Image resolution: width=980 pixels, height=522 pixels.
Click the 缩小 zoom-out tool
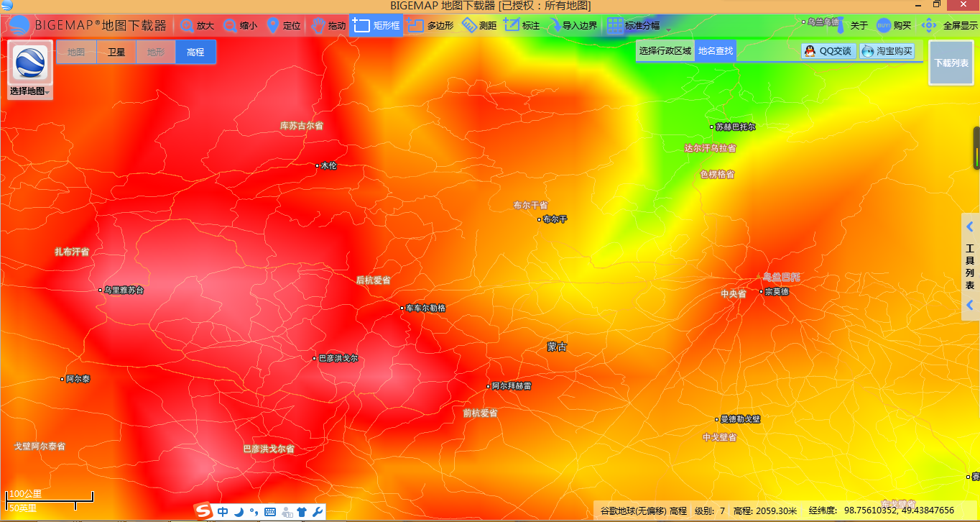tap(240, 26)
